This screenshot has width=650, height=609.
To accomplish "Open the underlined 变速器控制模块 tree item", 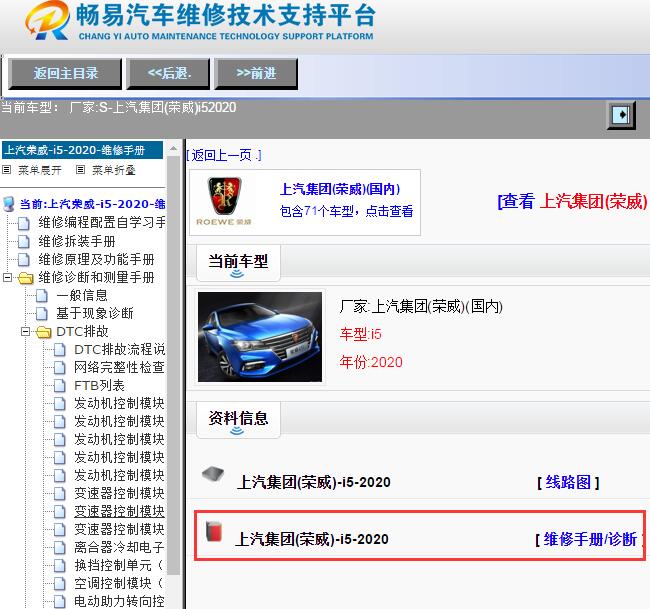I will pyautogui.click(x=119, y=511).
